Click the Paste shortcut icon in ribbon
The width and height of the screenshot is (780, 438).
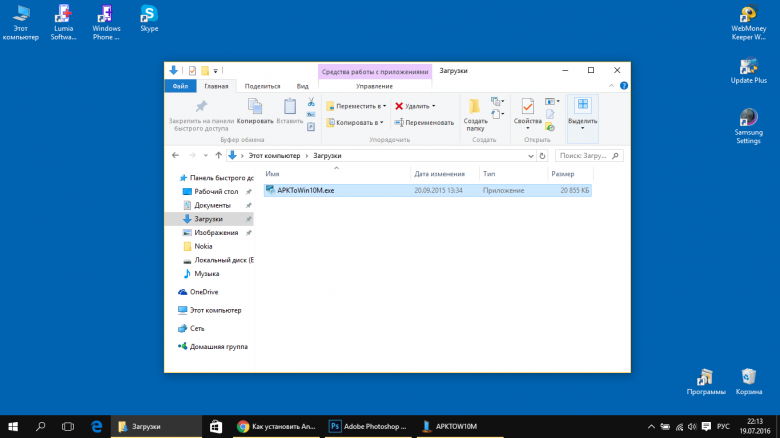click(311, 127)
